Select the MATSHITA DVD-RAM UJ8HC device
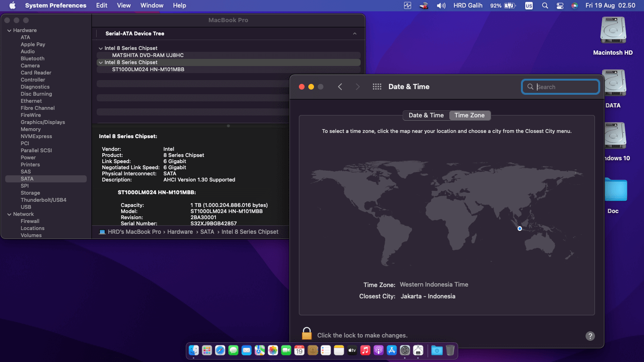644x362 pixels. coord(229,55)
